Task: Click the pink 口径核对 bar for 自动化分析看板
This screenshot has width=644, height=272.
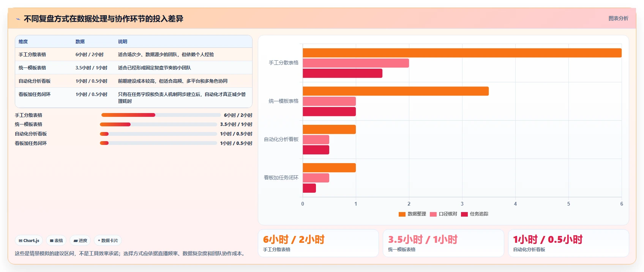Action: click(x=316, y=140)
